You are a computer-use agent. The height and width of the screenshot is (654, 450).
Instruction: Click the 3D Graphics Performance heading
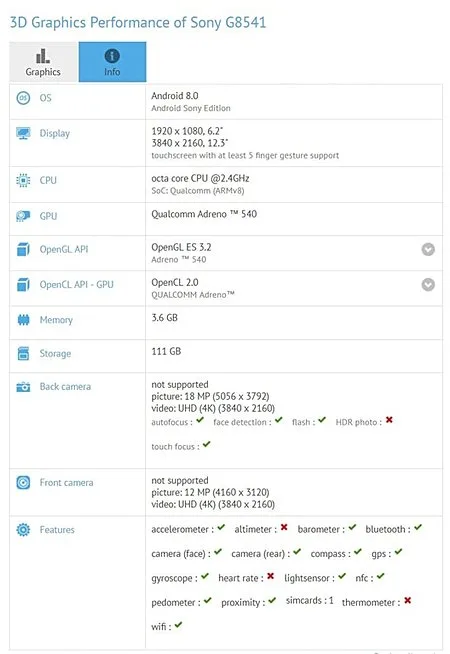pos(138,22)
